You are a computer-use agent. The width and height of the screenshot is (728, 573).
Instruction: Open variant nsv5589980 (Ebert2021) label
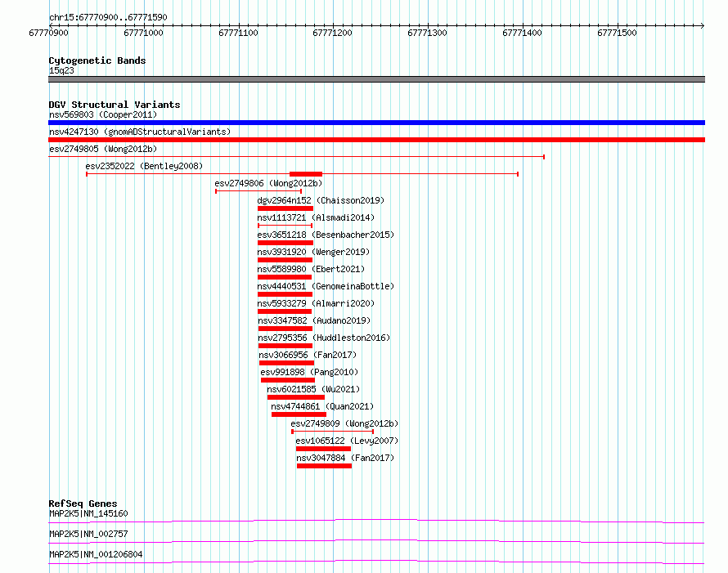click(x=311, y=269)
